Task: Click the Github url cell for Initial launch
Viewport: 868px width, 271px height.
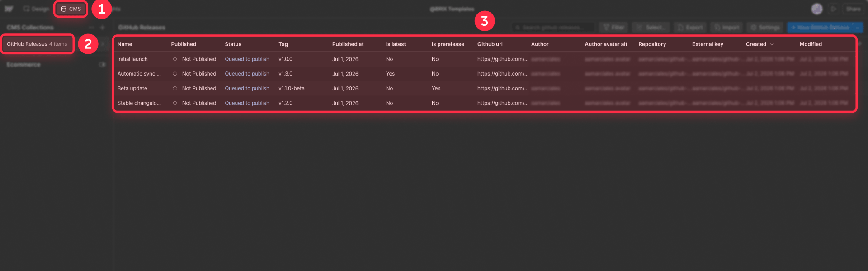Action: pyautogui.click(x=503, y=59)
